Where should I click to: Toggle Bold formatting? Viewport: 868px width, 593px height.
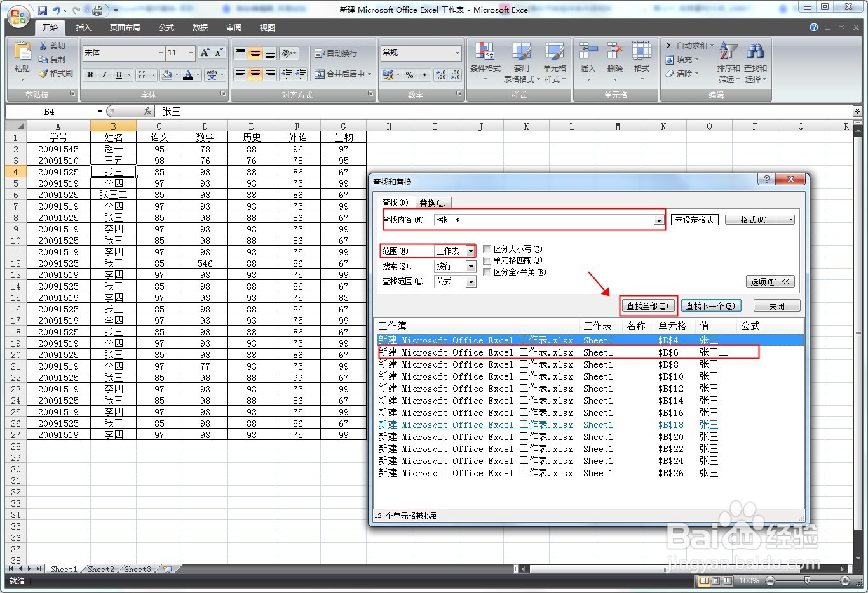click(x=90, y=75)
